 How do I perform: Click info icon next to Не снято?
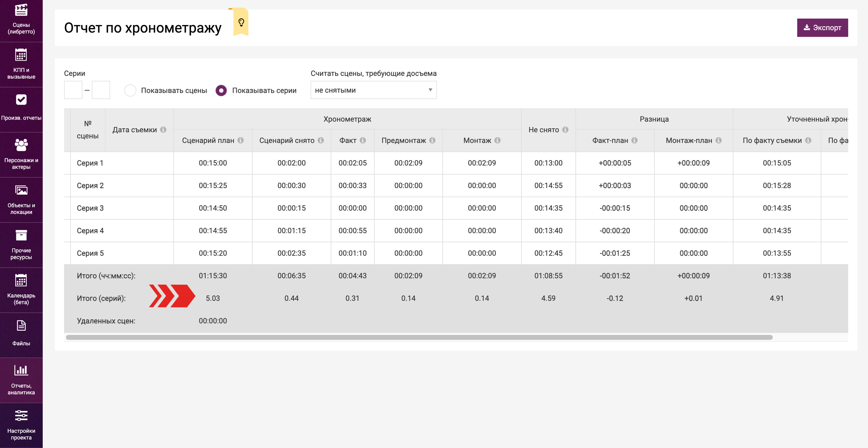[565, 130]
